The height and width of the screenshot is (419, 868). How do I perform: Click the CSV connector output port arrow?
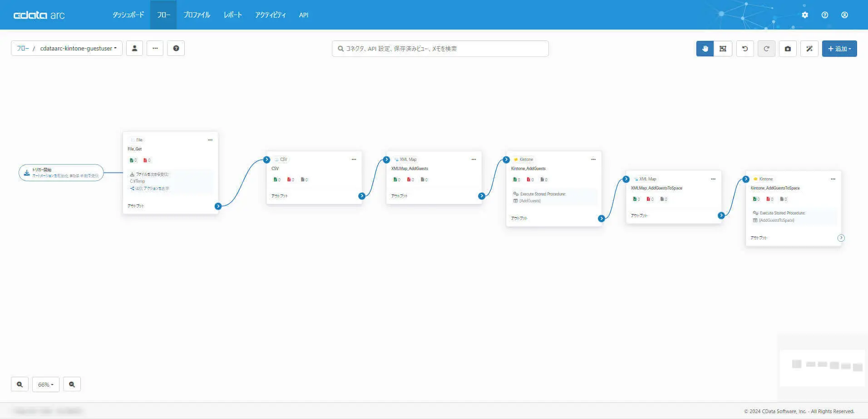pyautogui.click(x=362, y=196)
